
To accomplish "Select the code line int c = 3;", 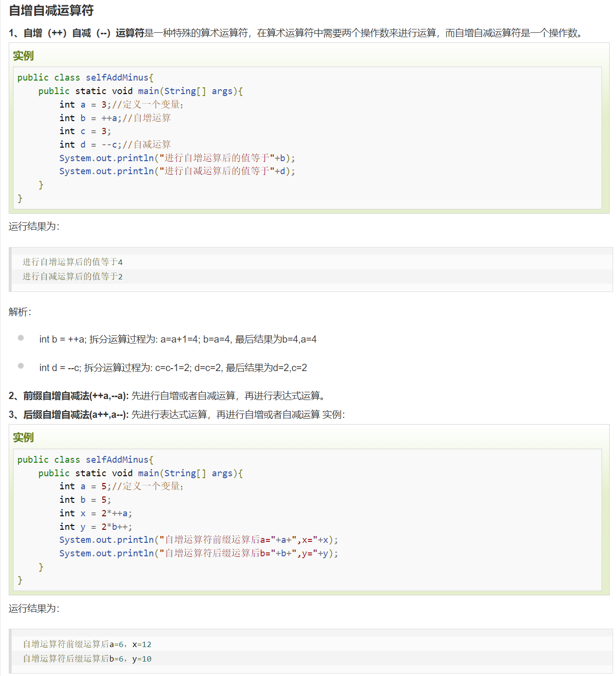I will tap(85, 131).
